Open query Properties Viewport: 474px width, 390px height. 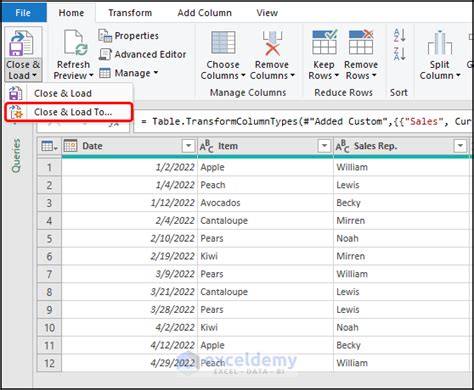pos(128,36)
